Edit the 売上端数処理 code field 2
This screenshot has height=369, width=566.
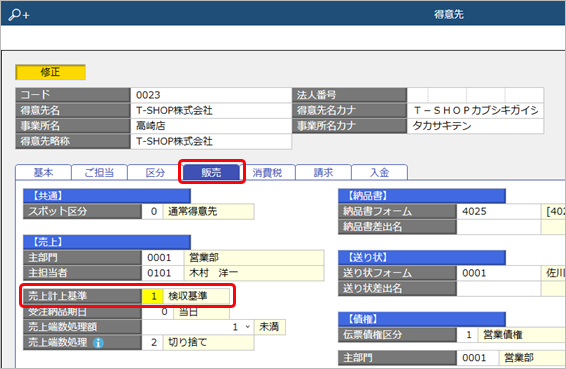(x=152, y=342)
